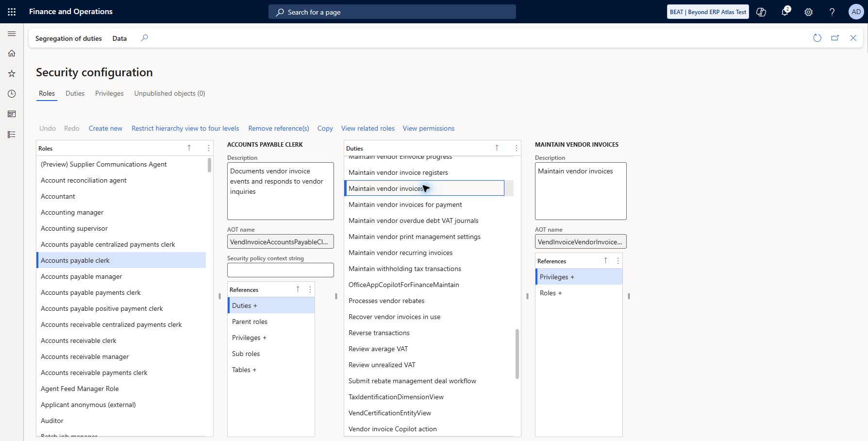Switch to Unpublished objects (0) tab
The image size is (868, 441).
coord(169,93)
